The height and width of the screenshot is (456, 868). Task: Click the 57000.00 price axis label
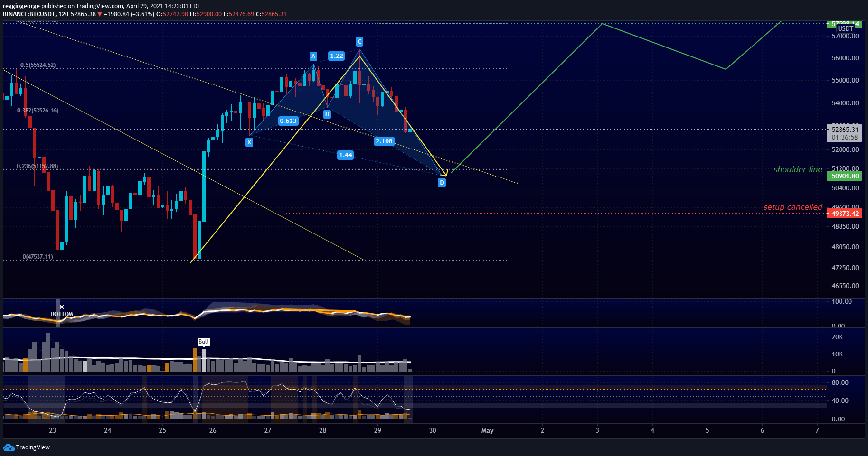coord(845,36)
